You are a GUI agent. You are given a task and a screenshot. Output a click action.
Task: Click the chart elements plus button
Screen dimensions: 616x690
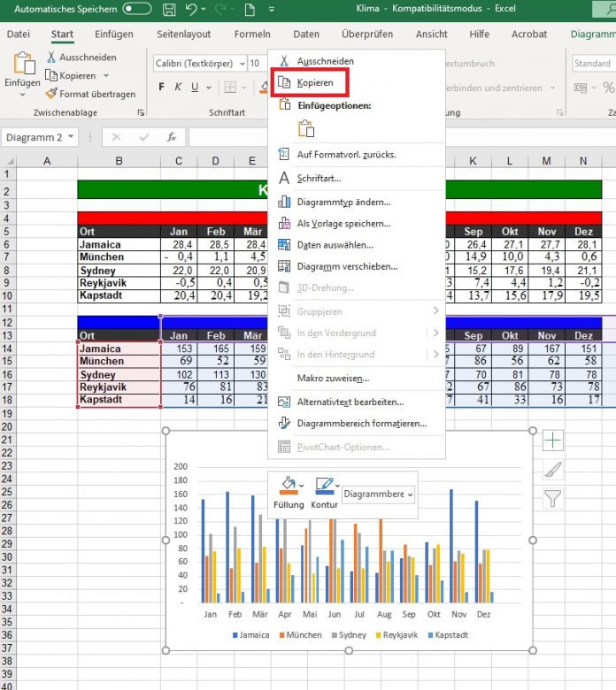point(552,441)
